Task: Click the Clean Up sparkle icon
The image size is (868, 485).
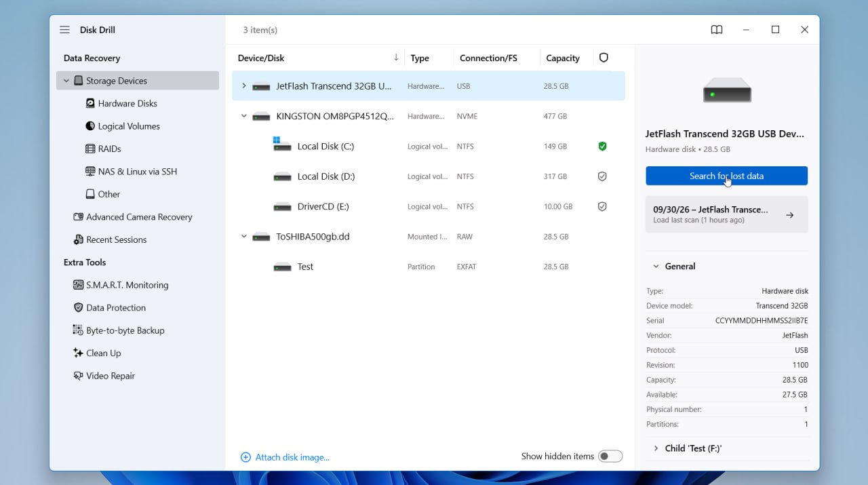Action: 78,353
